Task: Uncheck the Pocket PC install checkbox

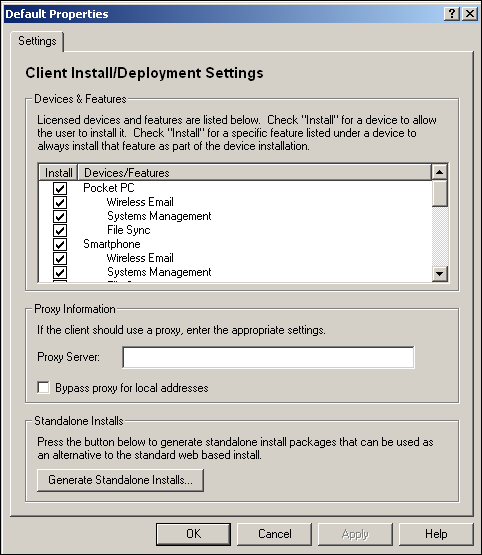Action: [x=60, y=188]
